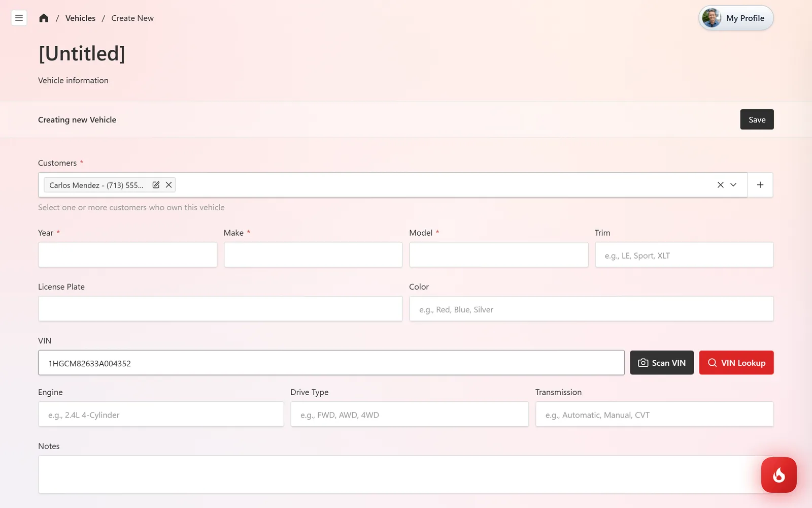
Task: Open the red flame floating button
Action: pyautogui.click(x=779, y=475)
